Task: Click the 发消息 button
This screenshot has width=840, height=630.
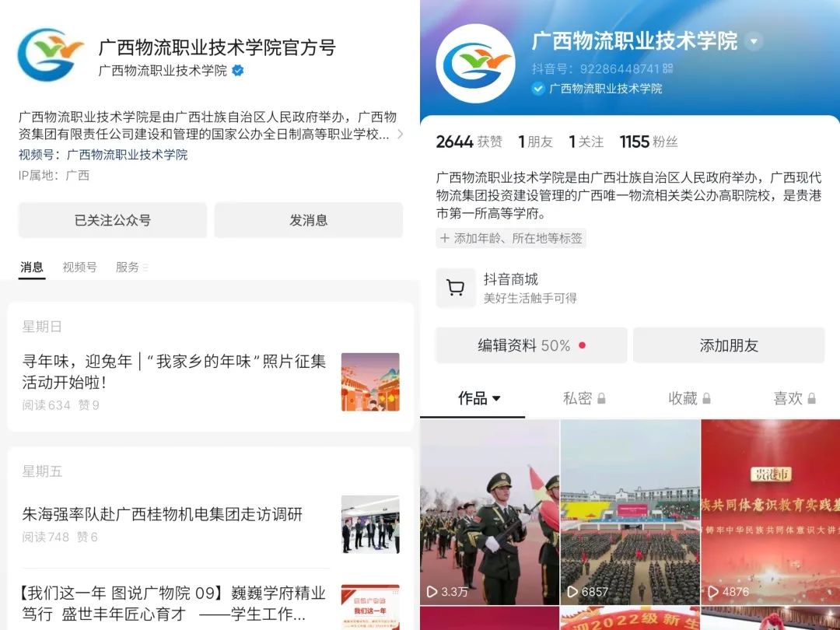Action: tap(309, 220)
